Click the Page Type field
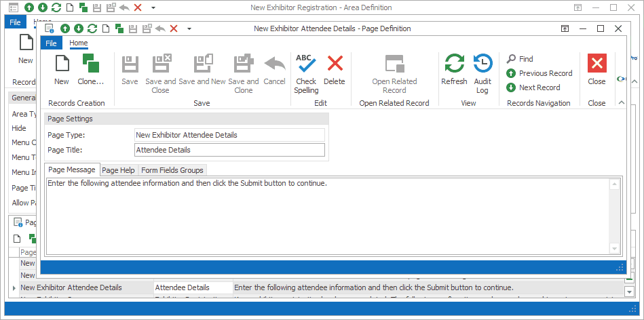The height and width of the screenshot is (320, 644). point(229,135)
